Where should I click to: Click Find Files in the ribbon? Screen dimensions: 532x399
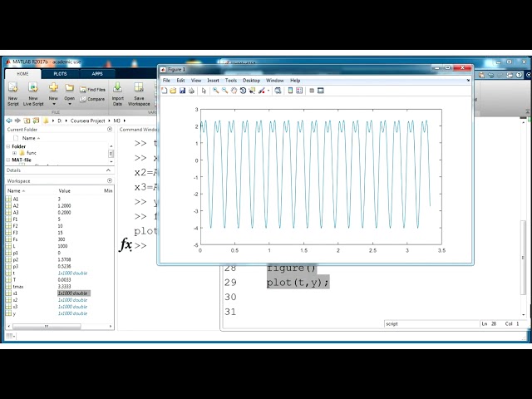click(x=92, y=90)
